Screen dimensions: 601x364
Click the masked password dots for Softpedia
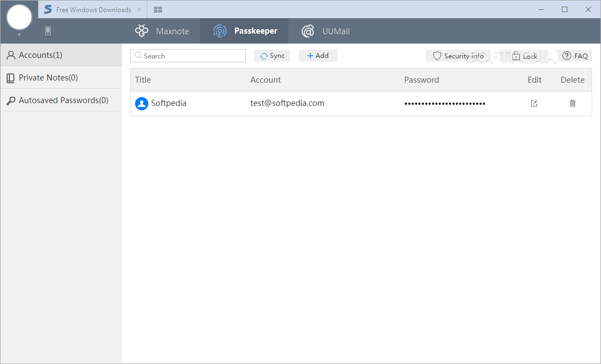pos(444,104)
